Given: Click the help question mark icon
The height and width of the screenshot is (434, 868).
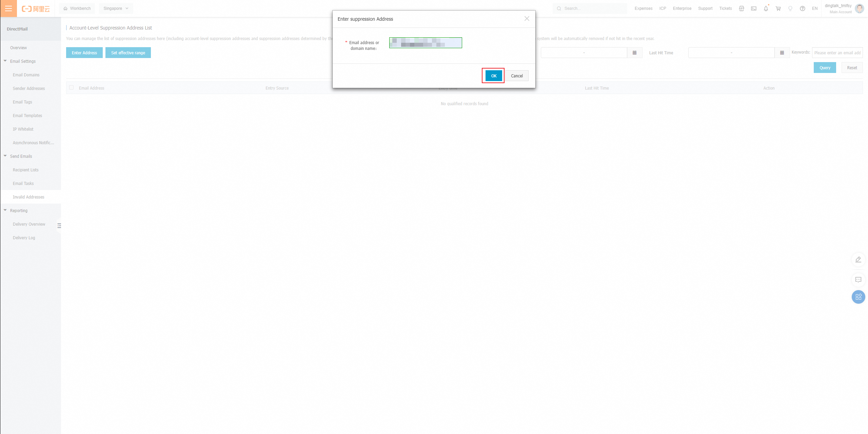Looking at the screenshot, I should (x=803, y=8).
